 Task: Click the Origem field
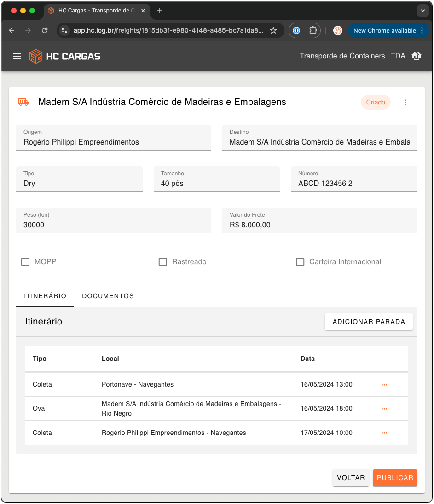(x=114, y=138)
